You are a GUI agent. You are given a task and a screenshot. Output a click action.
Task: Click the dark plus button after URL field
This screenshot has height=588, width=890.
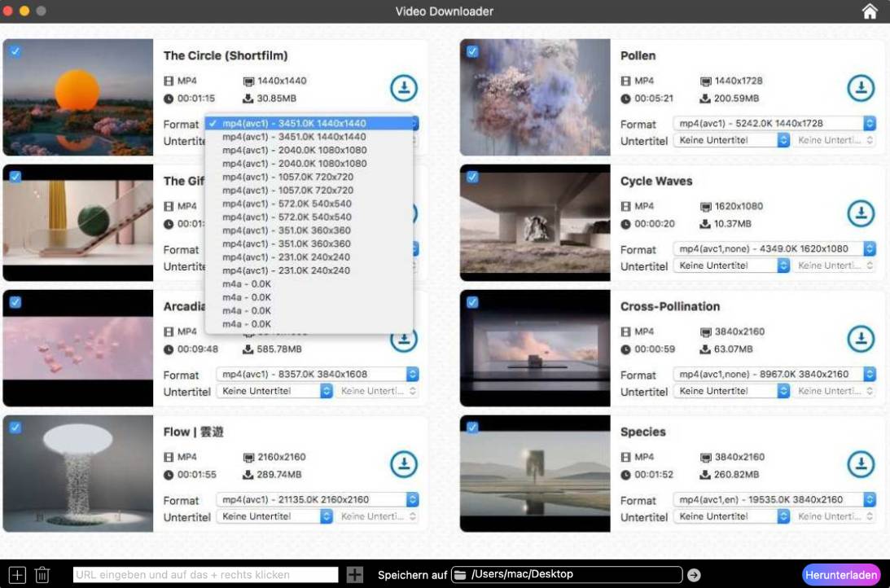[355, 575]
